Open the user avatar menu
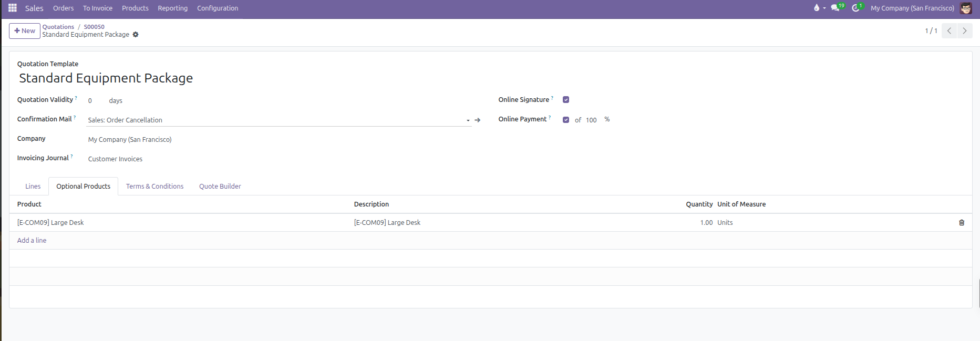Viewport: 980px width, 341px height. pyautogui.click(x=966, y=8)
